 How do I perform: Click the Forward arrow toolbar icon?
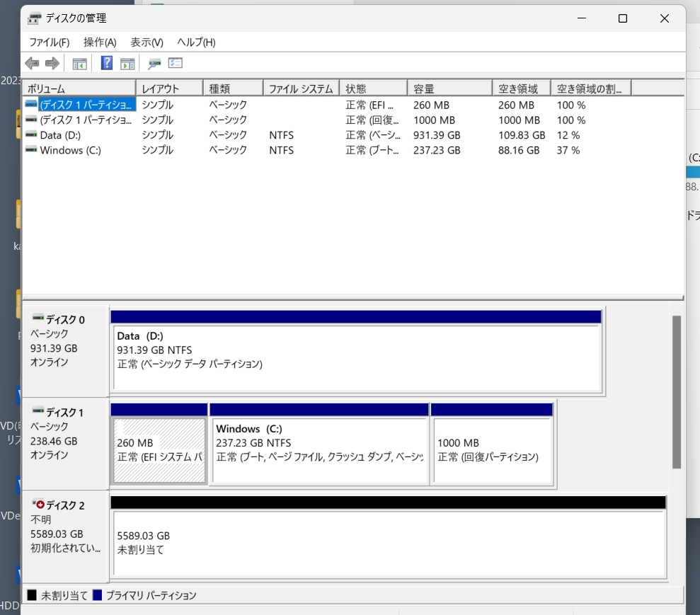click(52, 64)
